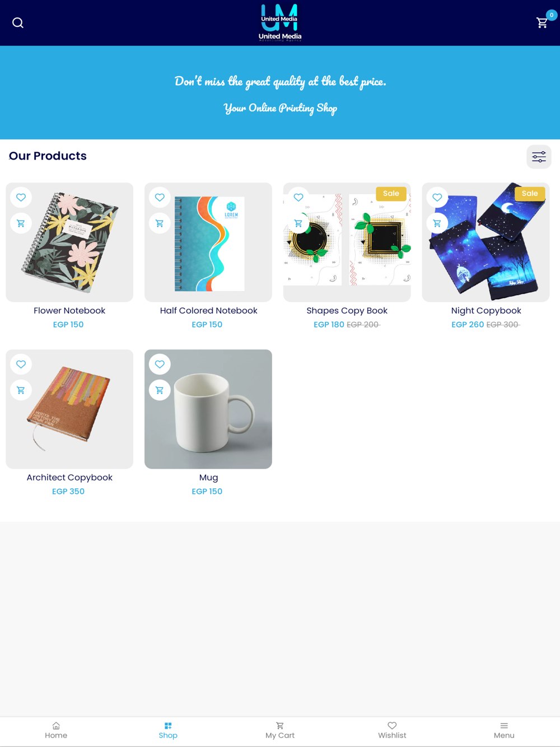Image resolution: width=560 pixels, height=747 pixels.
Task: Toggle wishlist heart on Shapes Copy Book
Action: pos(298,197)
